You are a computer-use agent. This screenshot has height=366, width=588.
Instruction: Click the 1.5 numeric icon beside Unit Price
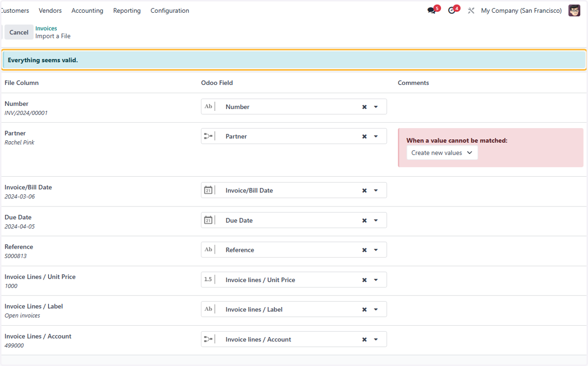point(208,279)
